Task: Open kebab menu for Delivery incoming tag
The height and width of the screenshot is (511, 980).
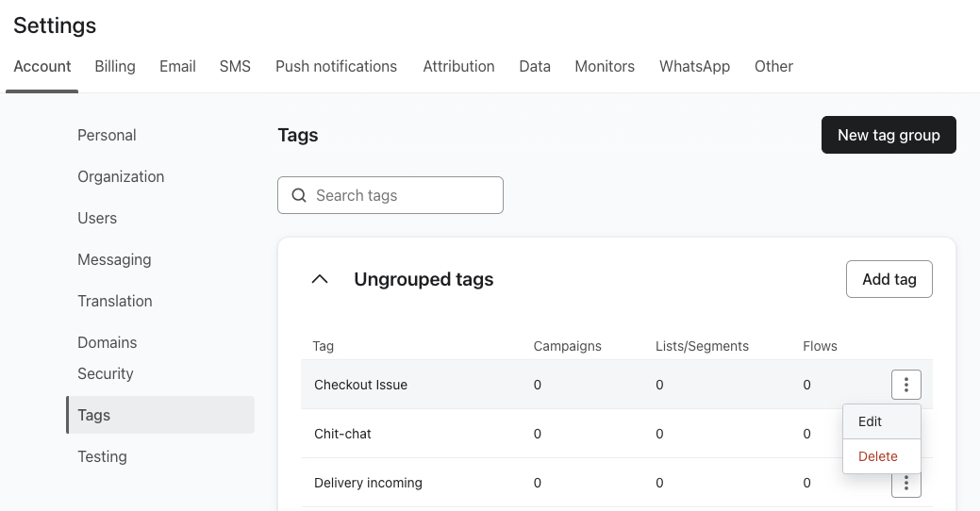Action: pyautogui.click(x=905, y=485)
